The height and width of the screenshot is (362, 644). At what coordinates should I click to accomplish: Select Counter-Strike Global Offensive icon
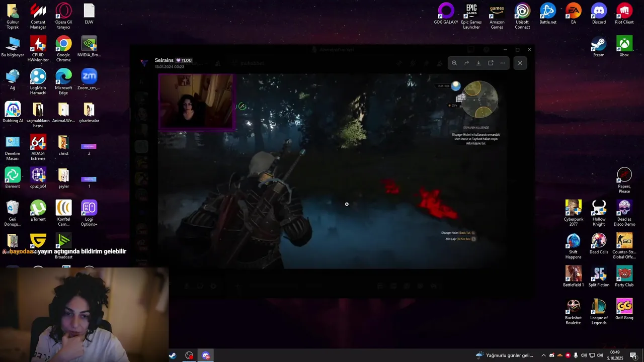pos(624,246)
